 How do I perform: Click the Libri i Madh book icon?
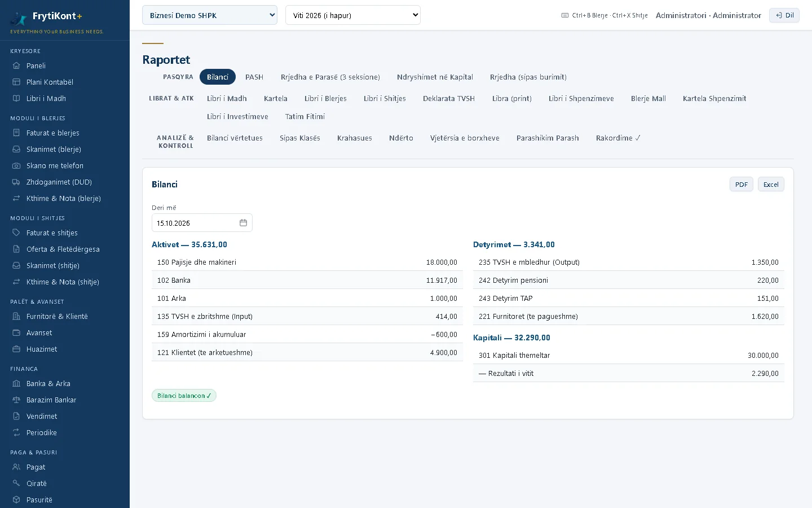click(x=16, y=98)
